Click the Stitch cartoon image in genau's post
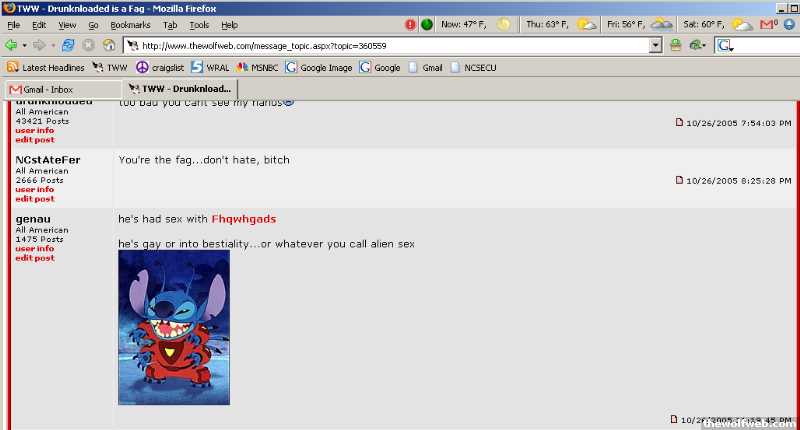Image resolution: width=800 pixels, height=430 pixels. 174,327
